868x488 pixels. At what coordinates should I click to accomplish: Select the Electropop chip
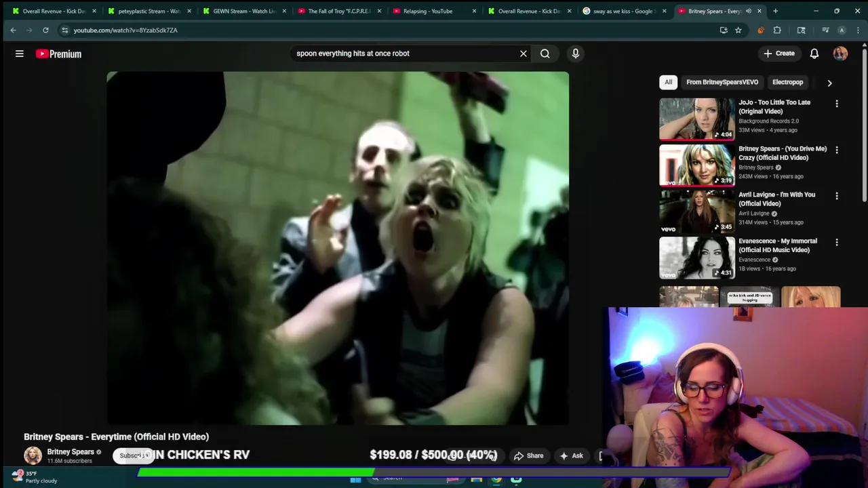click(x=787, y=82)
